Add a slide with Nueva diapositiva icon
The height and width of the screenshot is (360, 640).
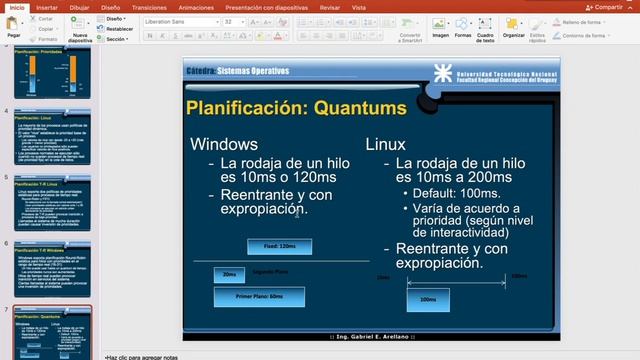pos(78,23)
